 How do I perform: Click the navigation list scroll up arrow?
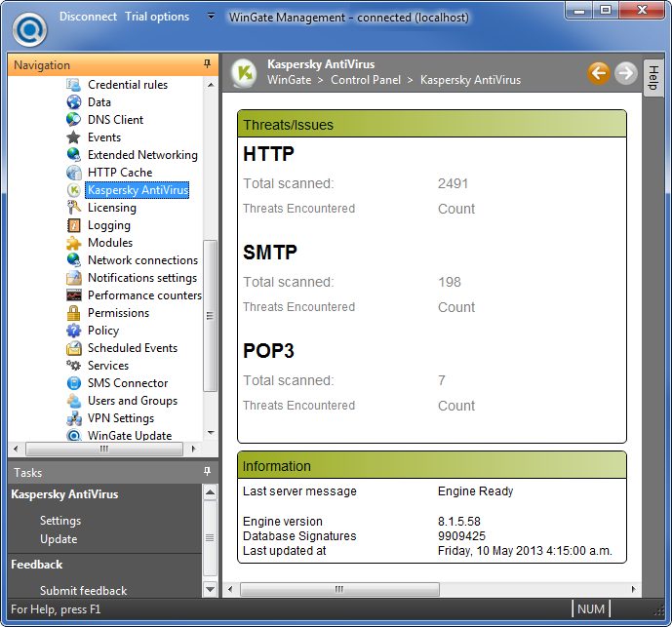(x=211, y=85)
